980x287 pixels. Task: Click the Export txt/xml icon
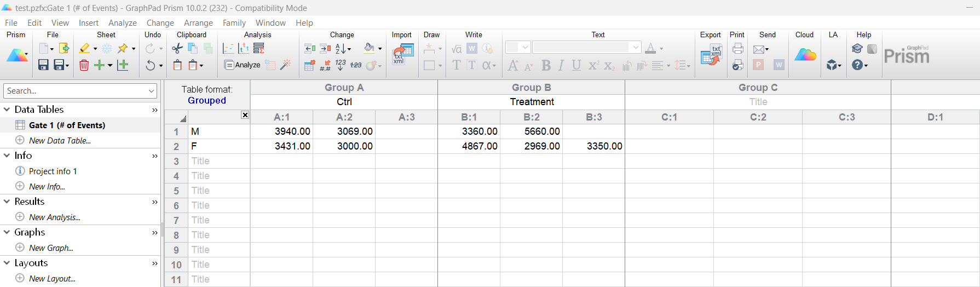pyautogui.click(x=711, y=55)
